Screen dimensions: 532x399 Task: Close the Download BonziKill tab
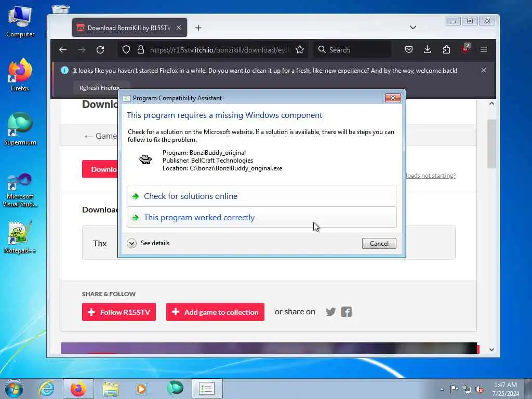pyautogui.click(x=179, y=28)
